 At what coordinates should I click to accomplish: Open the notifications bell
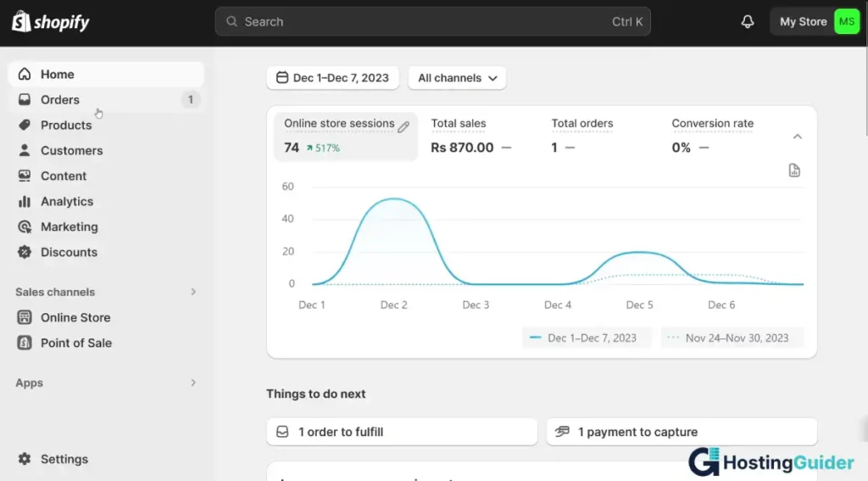tap(748, 21)
